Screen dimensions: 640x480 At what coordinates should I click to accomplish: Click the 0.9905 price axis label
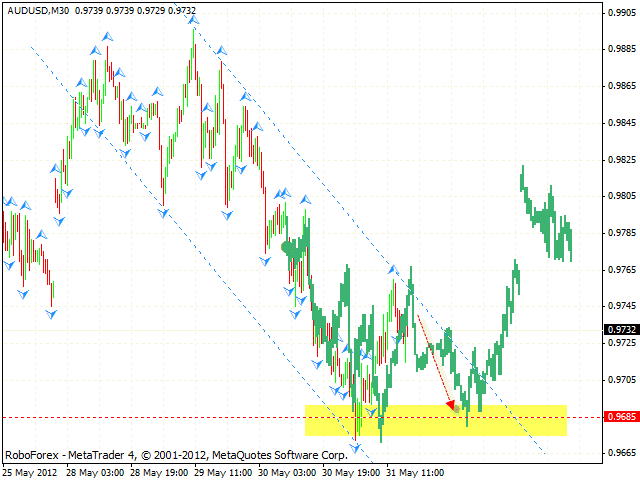(x=621, y=13)
